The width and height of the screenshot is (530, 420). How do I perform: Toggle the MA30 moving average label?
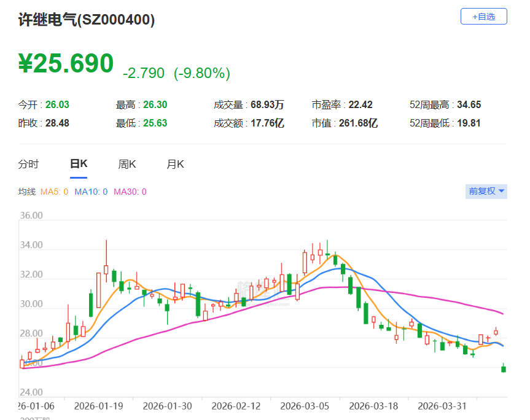click(x=130, y=192)
